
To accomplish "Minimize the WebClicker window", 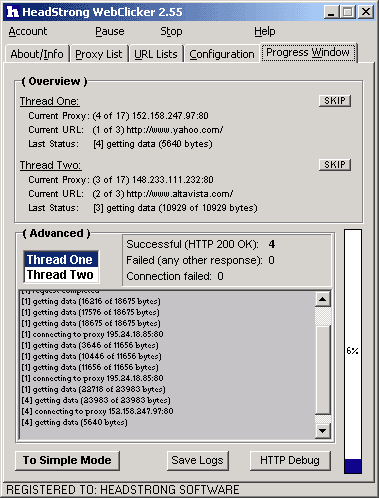I will (x=331, y=12).
